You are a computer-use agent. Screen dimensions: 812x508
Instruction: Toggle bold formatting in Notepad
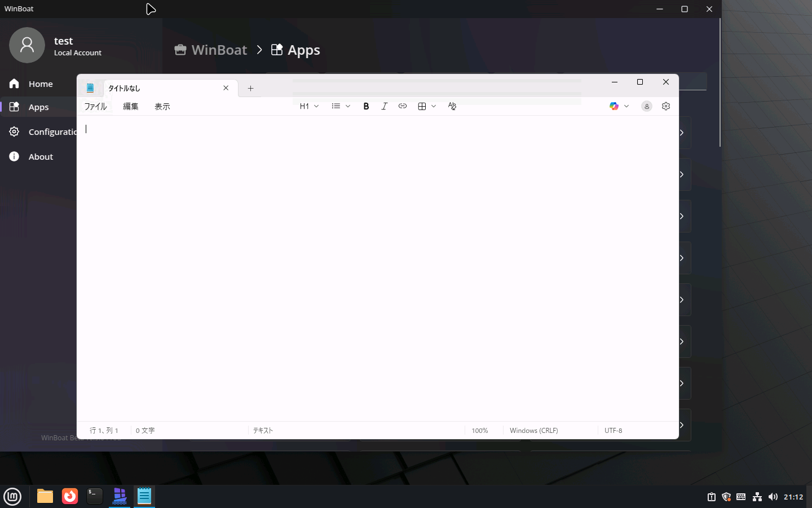click(x=366, y=106)
